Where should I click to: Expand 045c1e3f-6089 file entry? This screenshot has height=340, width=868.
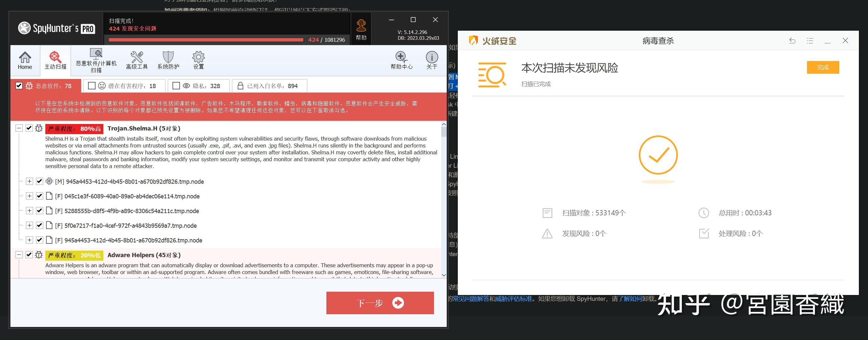(x=29, y=196)
